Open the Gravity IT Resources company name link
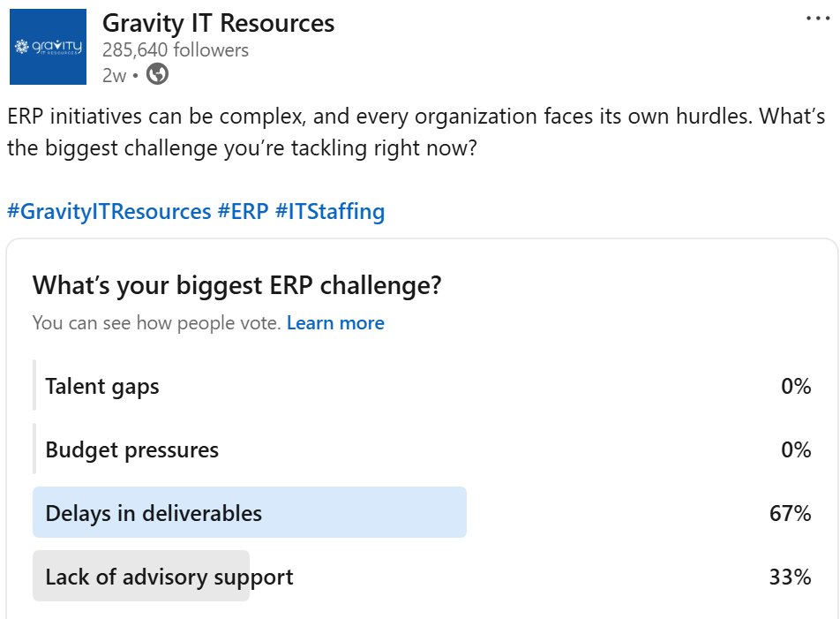This screenshot has width=840, height=619. click(x=218, y=23)
